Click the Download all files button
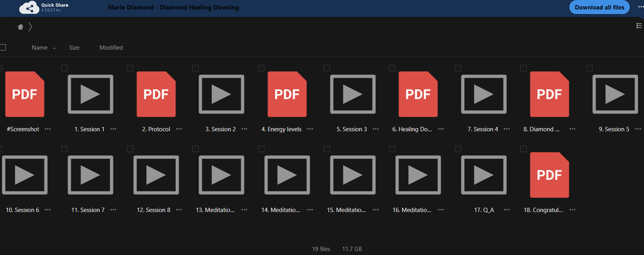This screenshot has width=644, height=255. 600,7
